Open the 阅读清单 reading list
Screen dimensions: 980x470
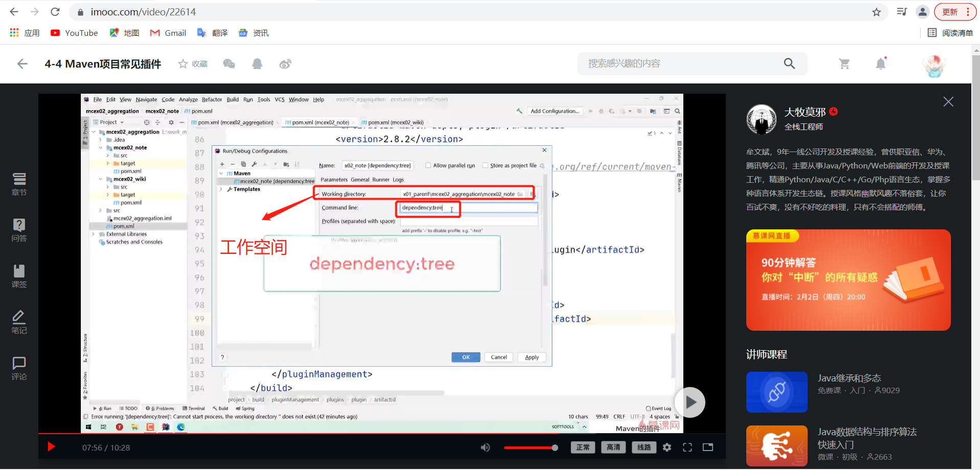click(x=950, y=33)
